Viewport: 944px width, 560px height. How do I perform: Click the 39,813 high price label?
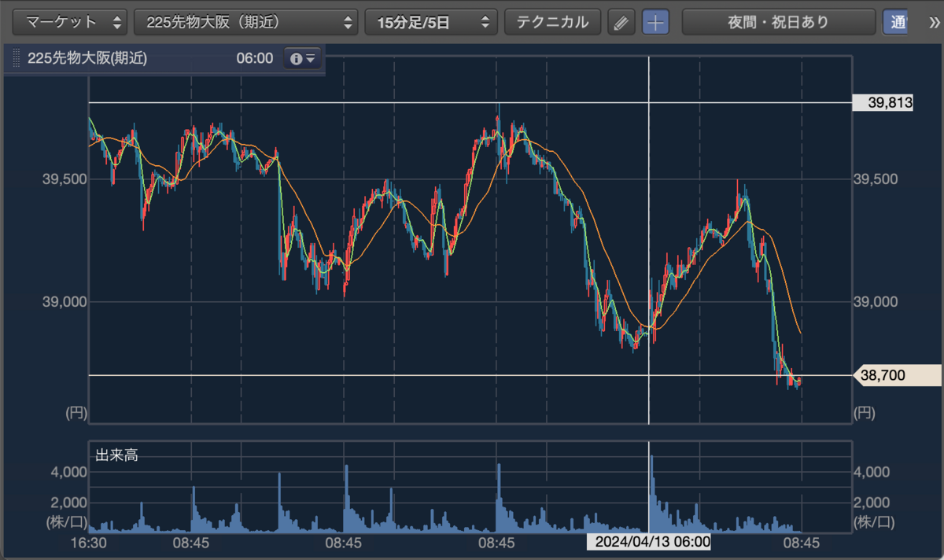[883, 102]
